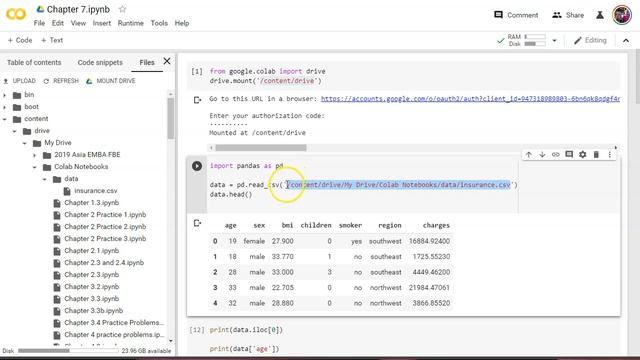This screenshot has height=360, width=640.
Task: Switch to Table of contents tab
Action: [34, 62]
